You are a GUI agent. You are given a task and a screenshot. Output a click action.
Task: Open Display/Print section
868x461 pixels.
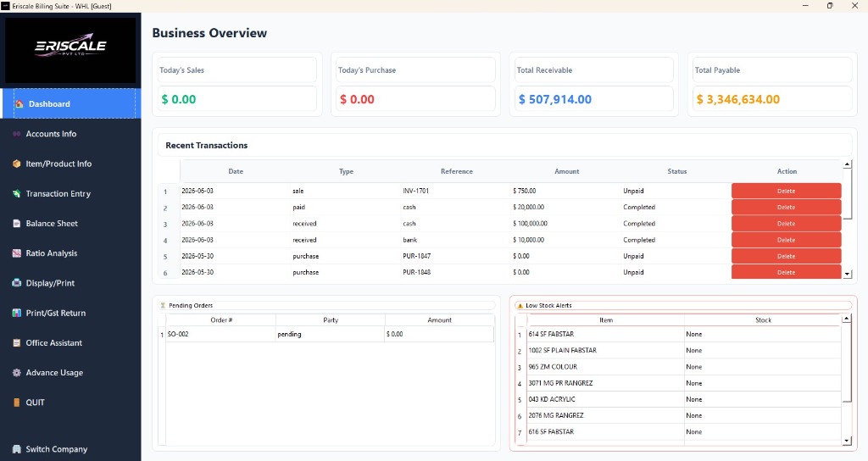point(70,283)
